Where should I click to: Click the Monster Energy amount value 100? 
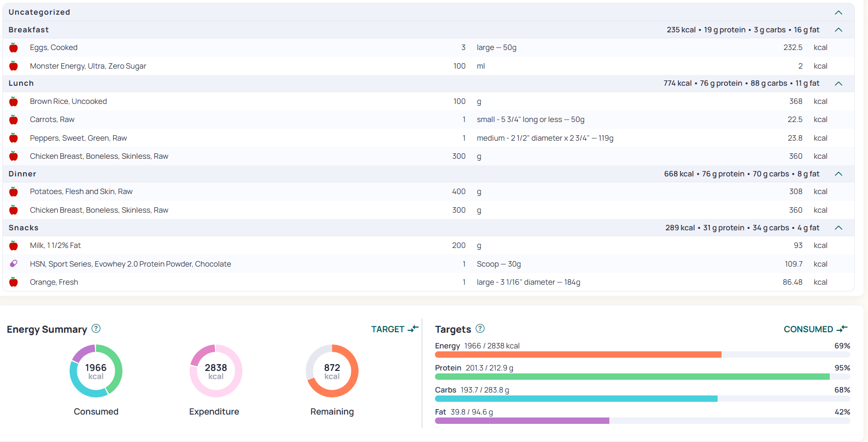[x=459, y=66]
